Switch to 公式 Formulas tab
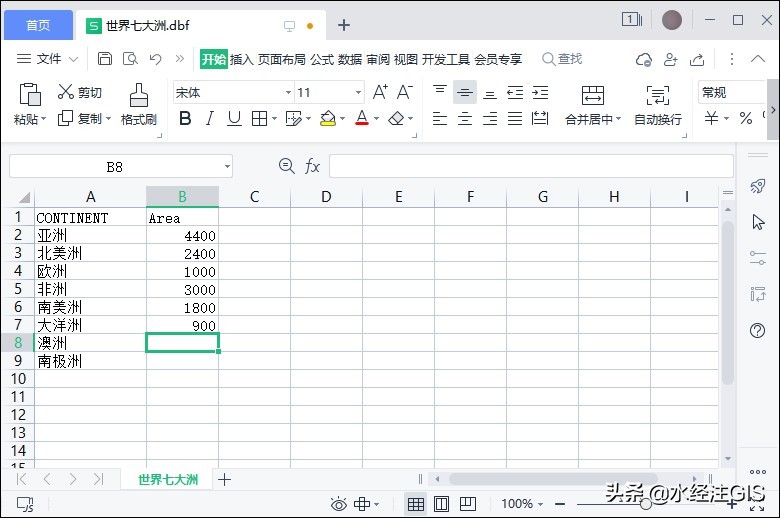The width and height of the screenshot is (780, 518). click(322, 59)
